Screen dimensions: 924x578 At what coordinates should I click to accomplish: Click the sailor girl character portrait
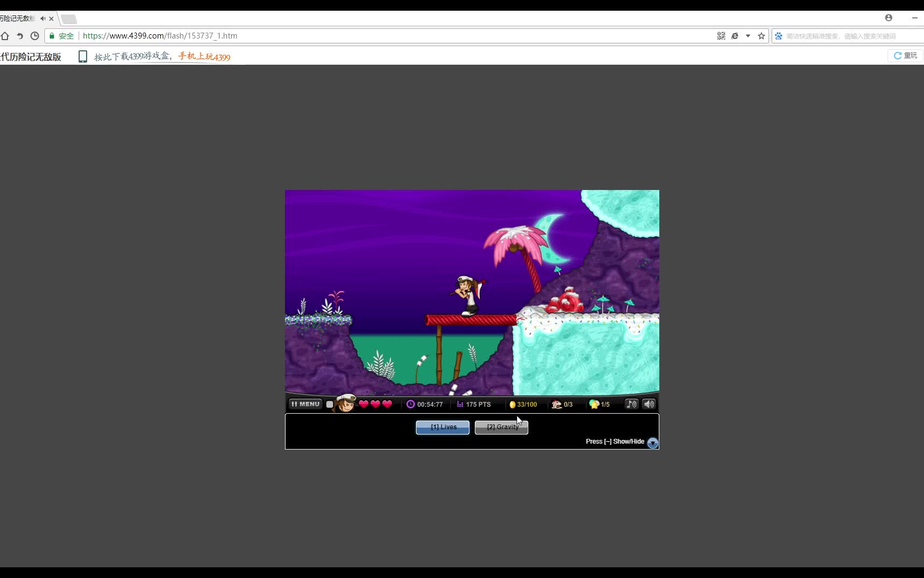pos(345,403)
